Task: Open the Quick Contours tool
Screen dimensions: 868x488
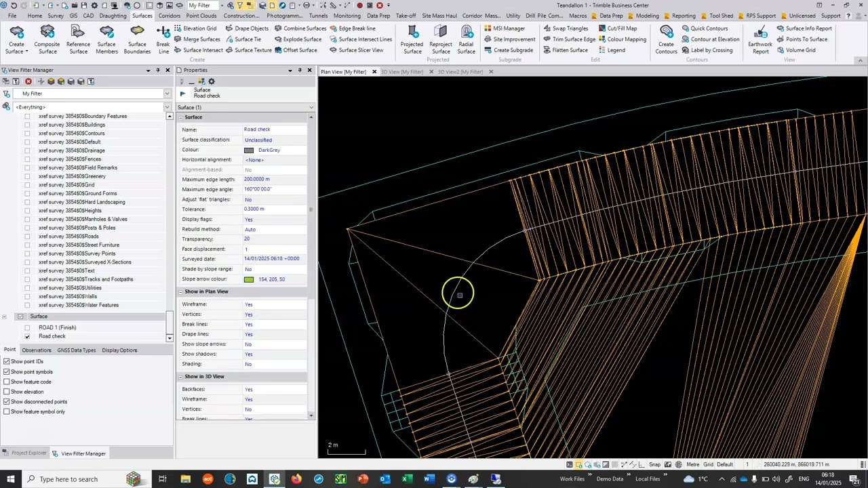Action: (705, 28)
